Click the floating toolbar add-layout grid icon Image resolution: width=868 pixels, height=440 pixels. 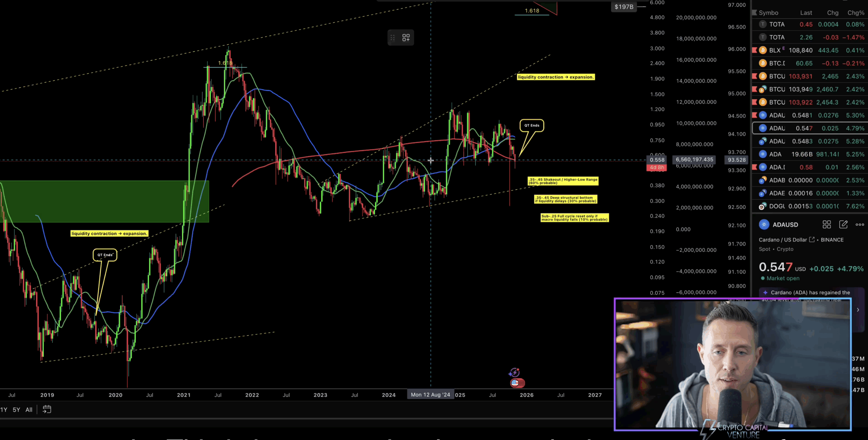click(406, 38)
